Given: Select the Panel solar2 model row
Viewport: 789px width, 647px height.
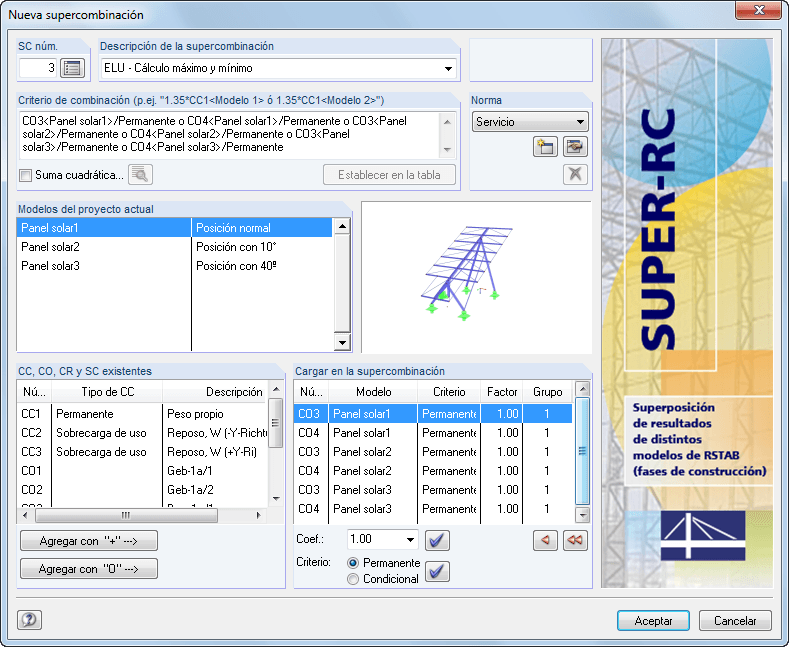Looking at the screenshot, I should (174, 247).
